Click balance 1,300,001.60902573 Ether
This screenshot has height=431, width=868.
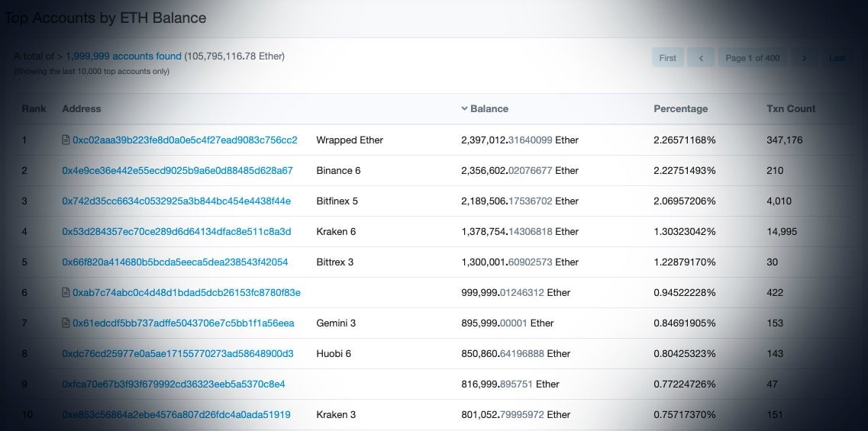(520, 262)
